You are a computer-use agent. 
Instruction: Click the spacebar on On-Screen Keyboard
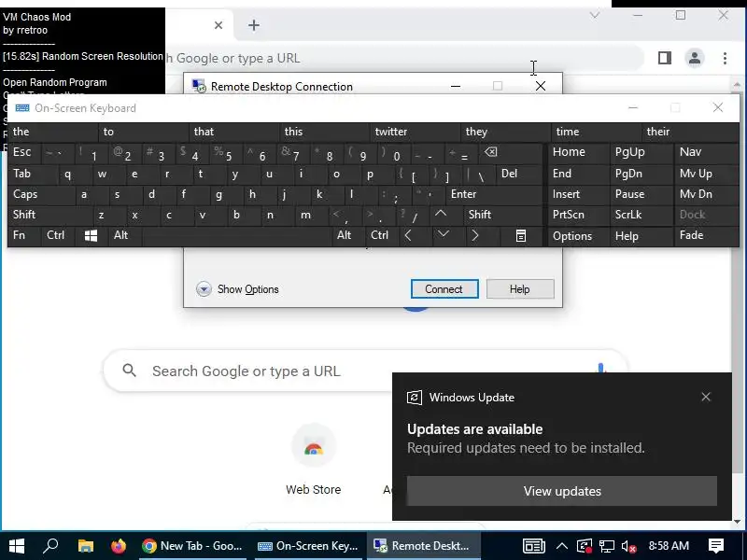coord(236,235)
